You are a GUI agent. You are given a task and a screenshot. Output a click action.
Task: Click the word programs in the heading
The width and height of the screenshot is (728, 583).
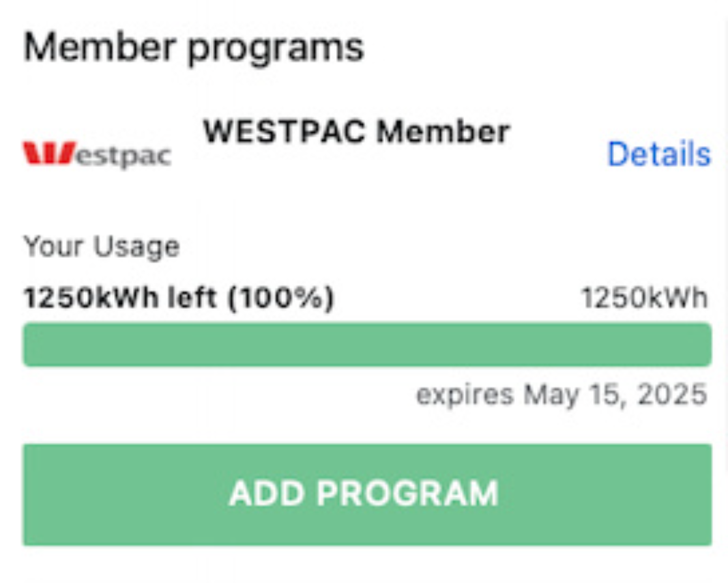[x=276, y=48]
